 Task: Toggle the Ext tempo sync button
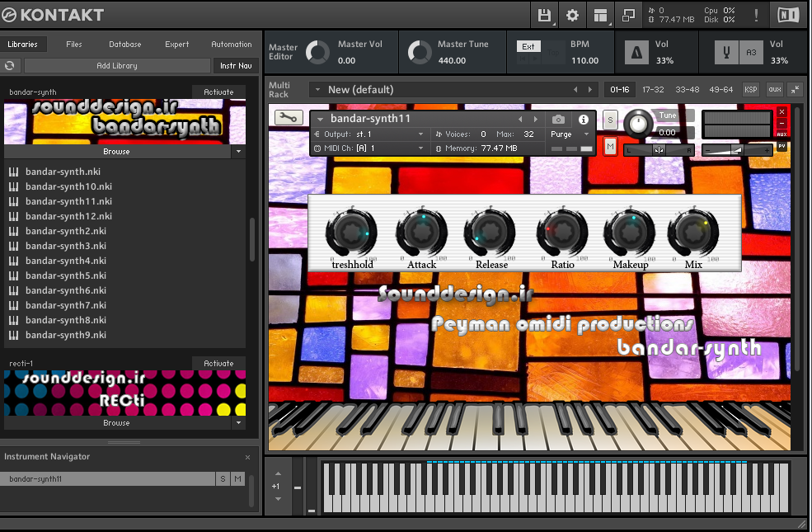click(528, 47)
